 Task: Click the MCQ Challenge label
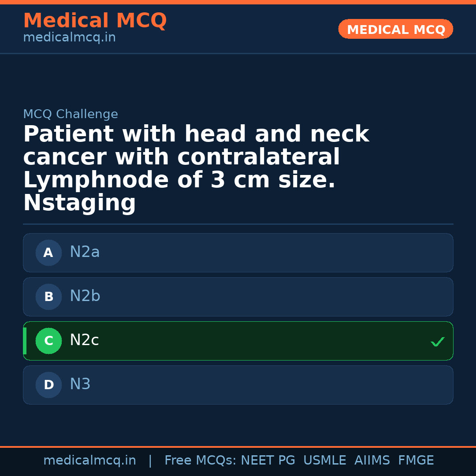(x=71, y=114)
